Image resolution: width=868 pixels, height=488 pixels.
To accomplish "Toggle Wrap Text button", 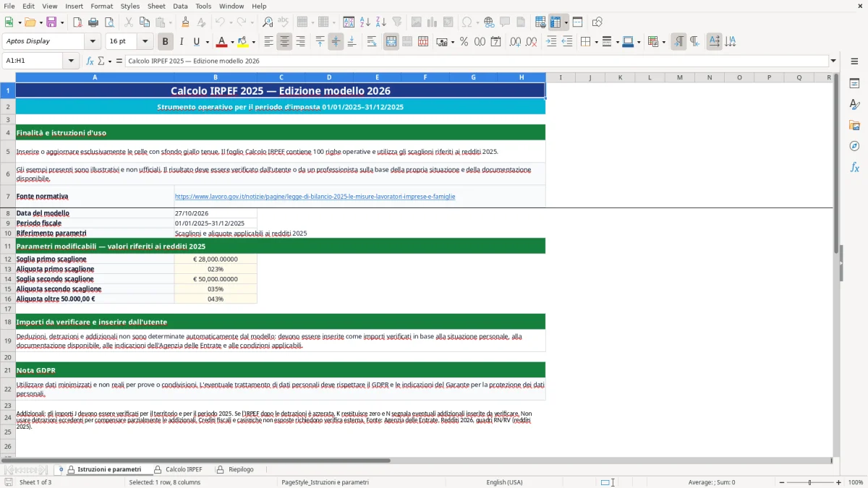I will tap(371, 42).
